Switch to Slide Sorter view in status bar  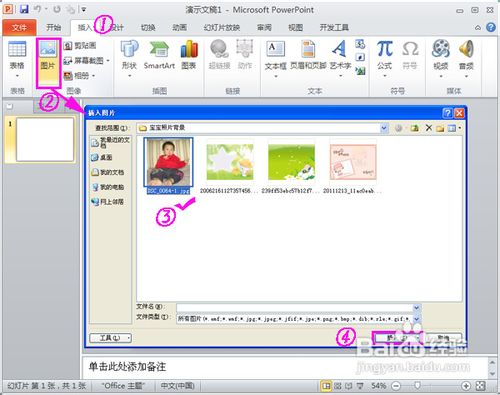(338, 386)
